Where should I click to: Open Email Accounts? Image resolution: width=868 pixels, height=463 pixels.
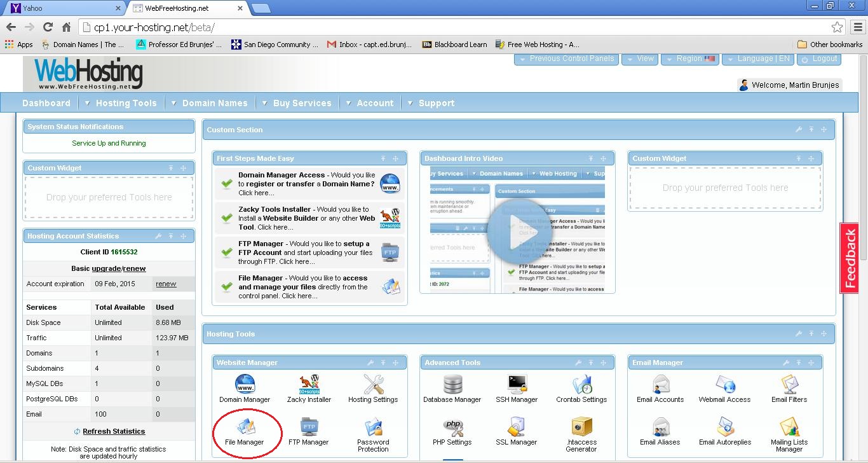pos(661,384)
